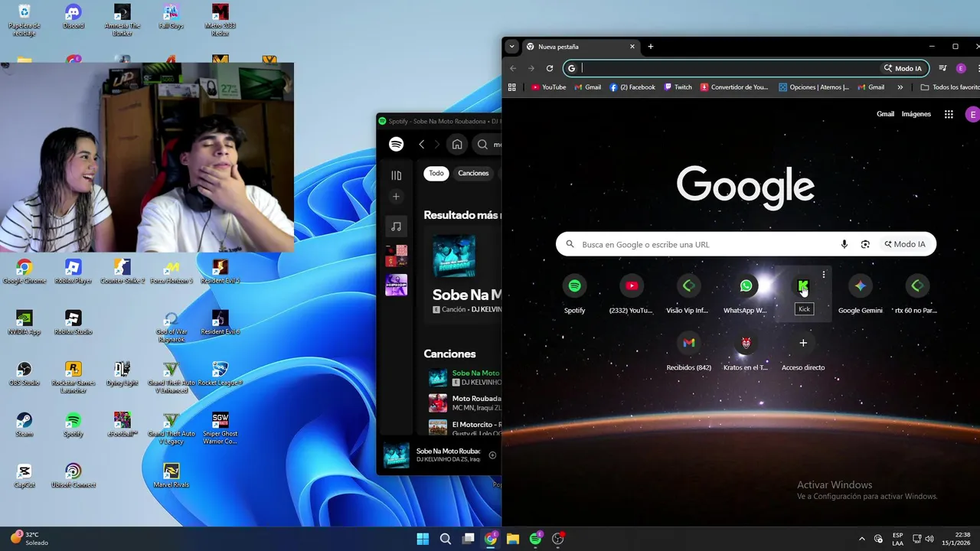Click the Gmail link near Imágenes
980x551 pixels.
click(x=885, y=114)
